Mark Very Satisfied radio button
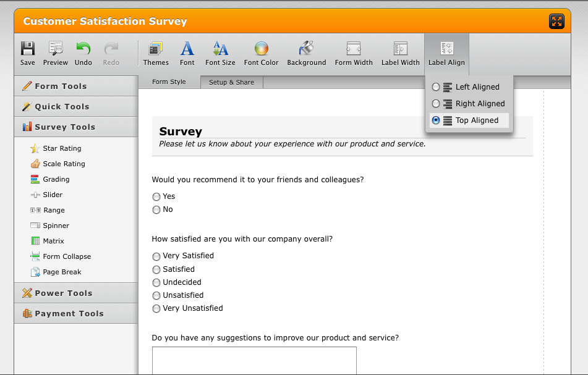This screenshot has height=375, width=588. click(156, 256)
